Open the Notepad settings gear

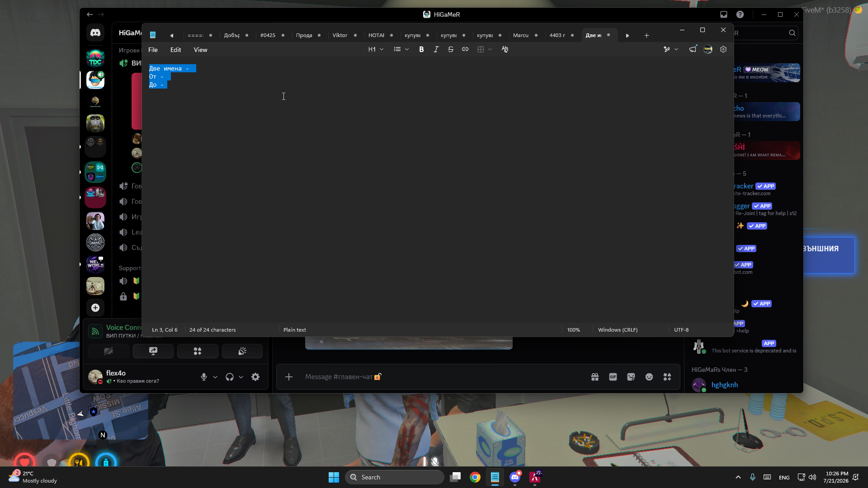pyautogui.click(x=723, y=50)
